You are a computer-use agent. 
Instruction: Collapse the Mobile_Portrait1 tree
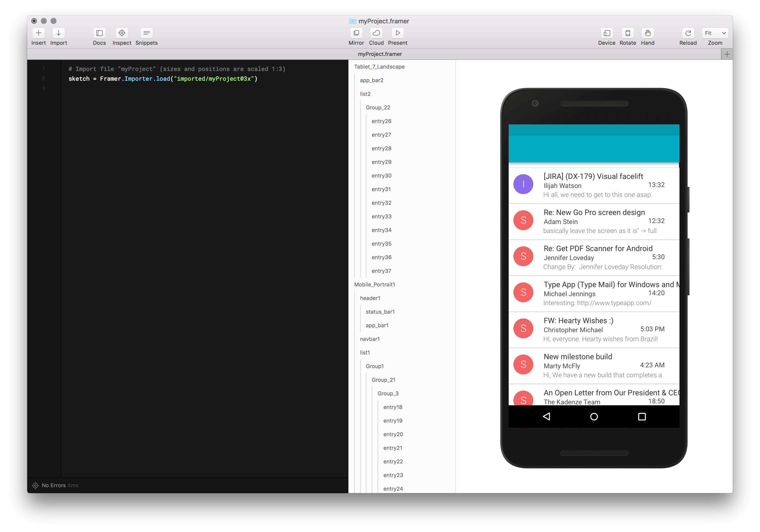click(375, 284)
